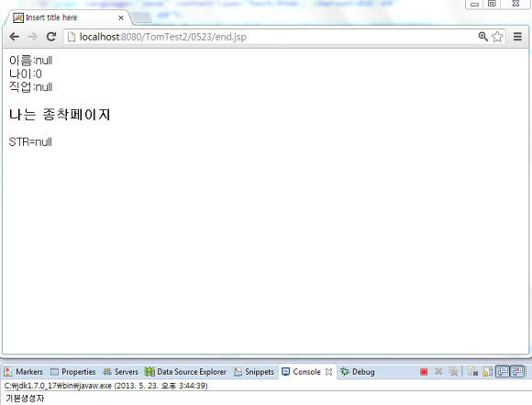Switch to the Snippets tab
Viewport: 532px width, 405px height.
coord(254,372)
